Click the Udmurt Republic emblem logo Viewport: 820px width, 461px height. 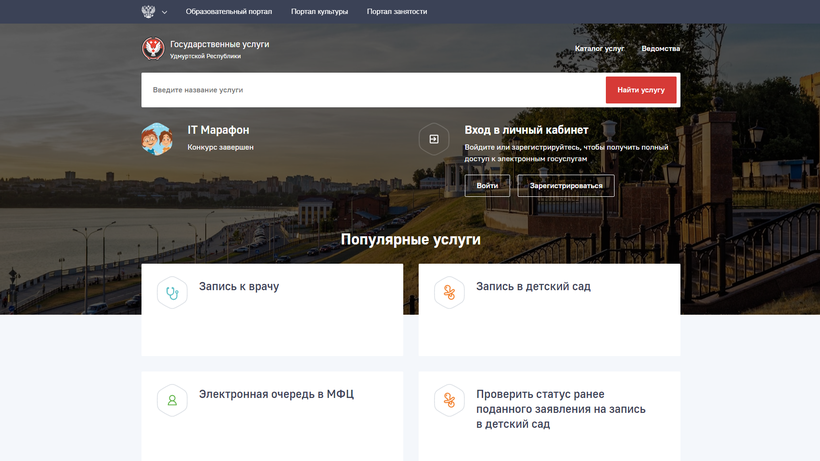pos(153,49)
